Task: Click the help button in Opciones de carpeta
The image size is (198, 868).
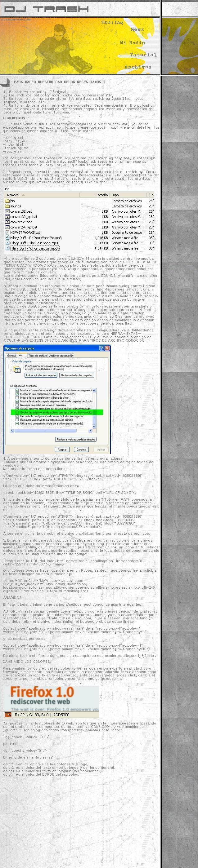Action: [x=101, y=348]
